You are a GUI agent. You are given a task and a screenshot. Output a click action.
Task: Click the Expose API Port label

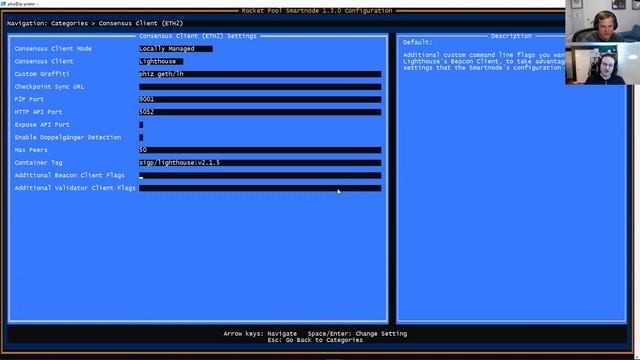(42, 124)
